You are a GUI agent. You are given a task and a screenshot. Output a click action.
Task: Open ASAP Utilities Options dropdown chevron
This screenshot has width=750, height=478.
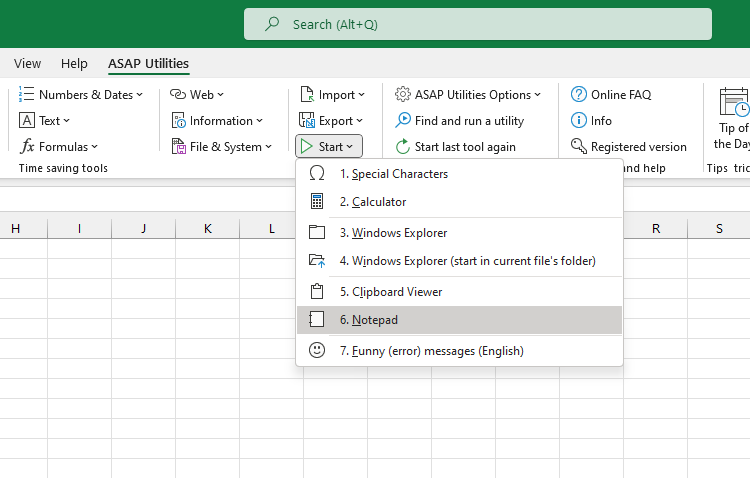click(x=538, y=95)
